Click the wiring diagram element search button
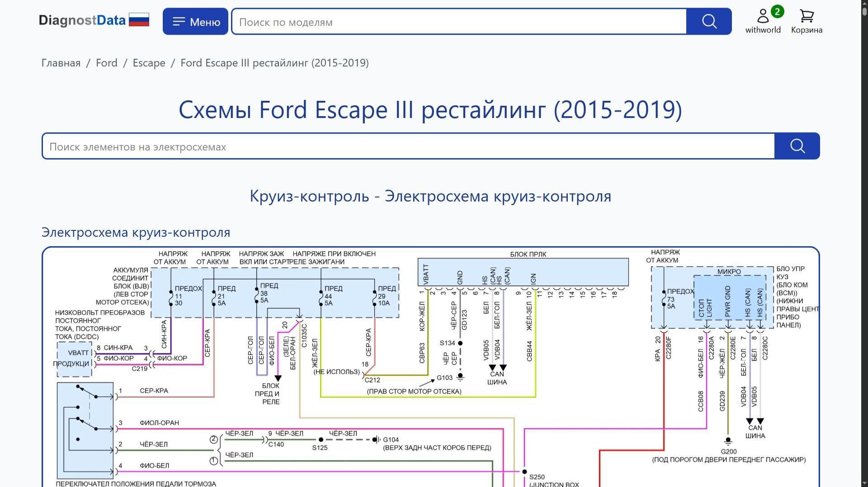The width and height of the screenshot is (868, 487). tap(797, 146)
